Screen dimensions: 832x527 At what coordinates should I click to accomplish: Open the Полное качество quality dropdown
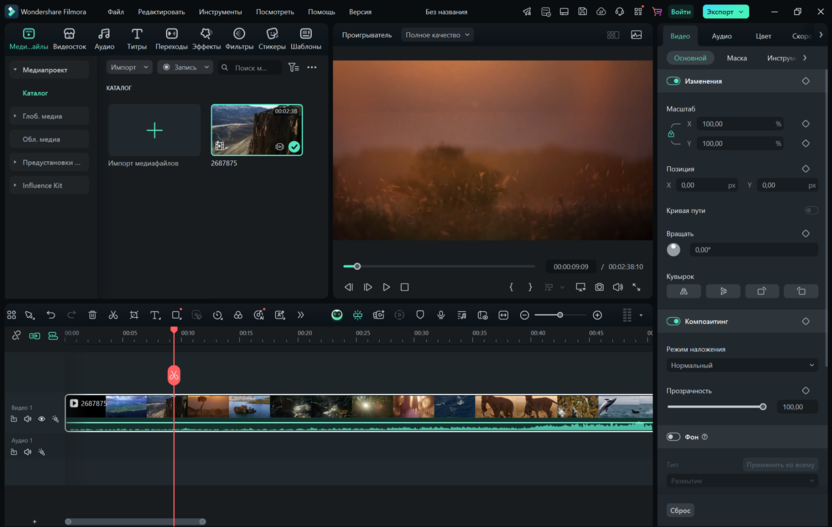pos(438,35)
